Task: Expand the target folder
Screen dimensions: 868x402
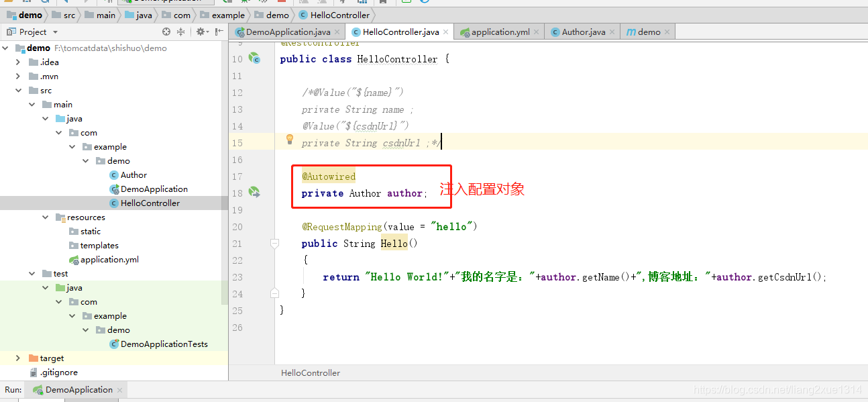Action: coord(19,358)
